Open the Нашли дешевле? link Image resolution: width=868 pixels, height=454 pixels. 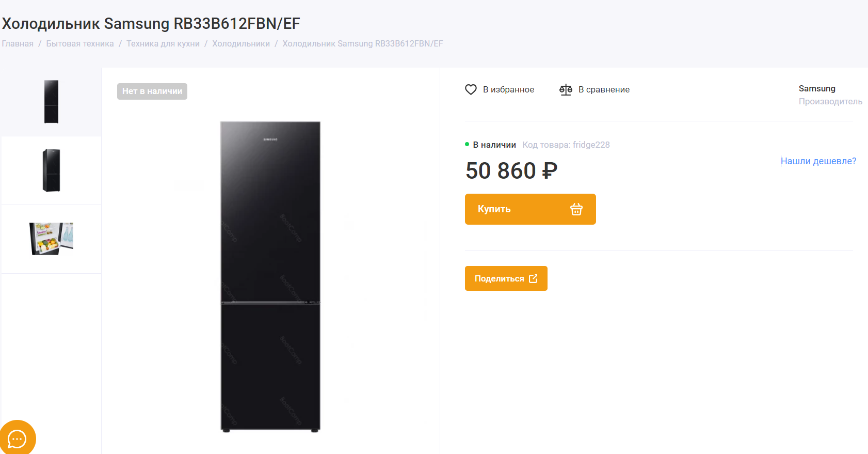pos(818,161)
